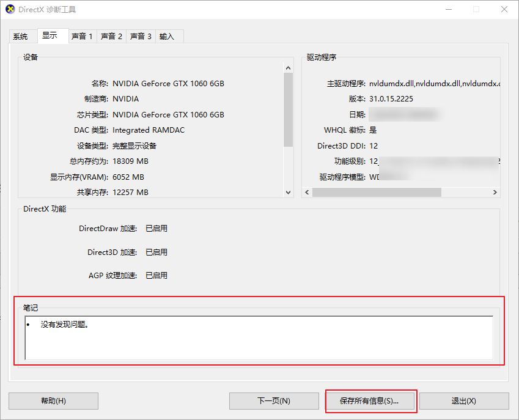Minimize the DirectX diagnostic tool window
Image resolution: width=519 pixels, height=420 pixels.
pos(449,9)
